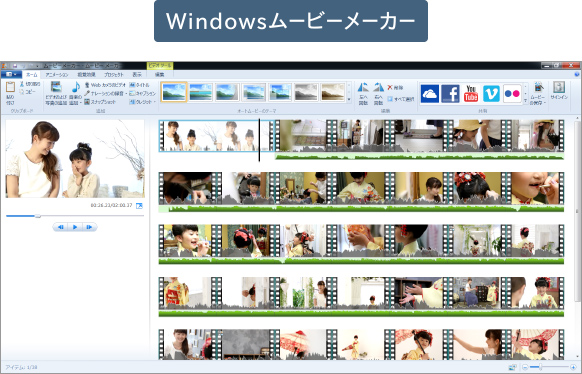Select third AutoMovie theme thumbnail
Viewport: 582px width, 374px height.
click(x=227, y=92)
